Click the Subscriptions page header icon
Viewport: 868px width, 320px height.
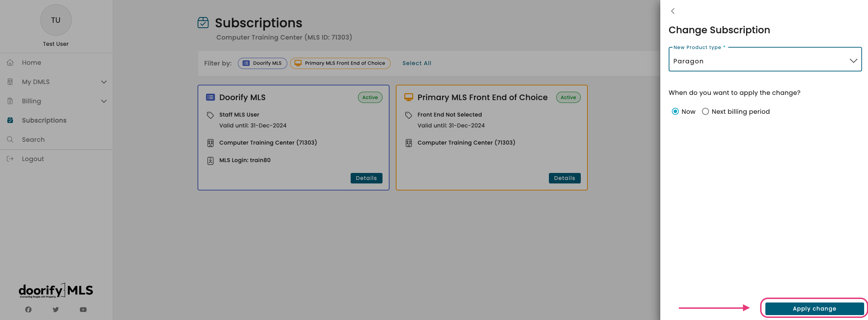pyautogui.click(x=203, y=22)
